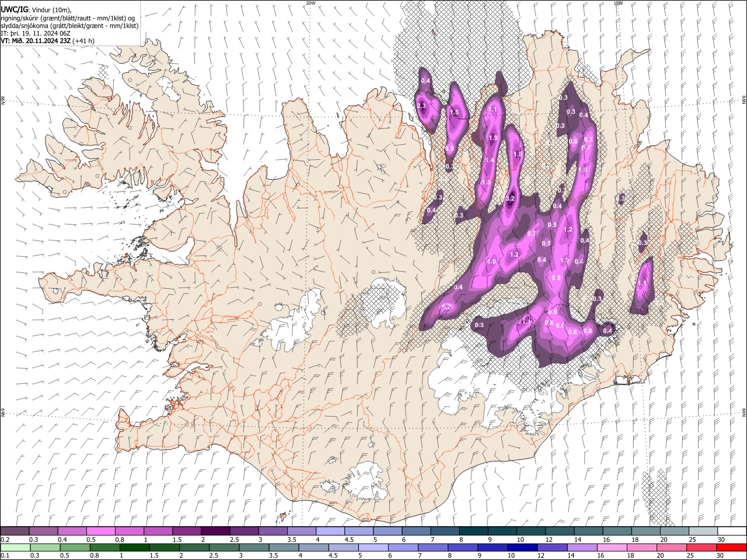Click the deep blue rain swatch at 10
Viewport: 747px width, 560px height.
coord(522,547)
